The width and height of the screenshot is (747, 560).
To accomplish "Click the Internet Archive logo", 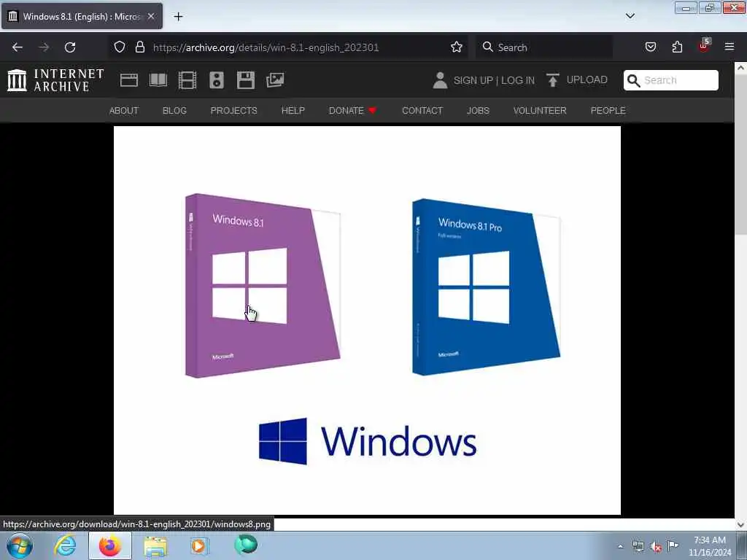I will (x=55, y=79).
